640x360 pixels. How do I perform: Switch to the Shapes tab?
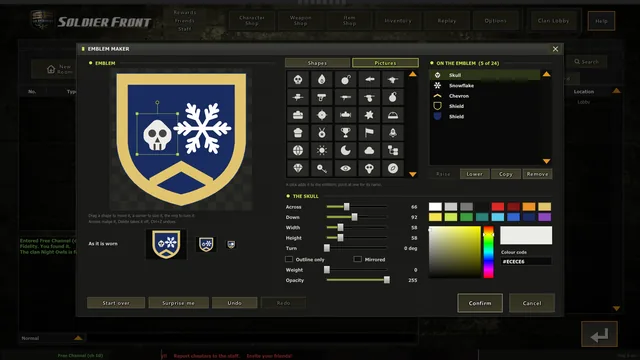[x=317, y=63]
